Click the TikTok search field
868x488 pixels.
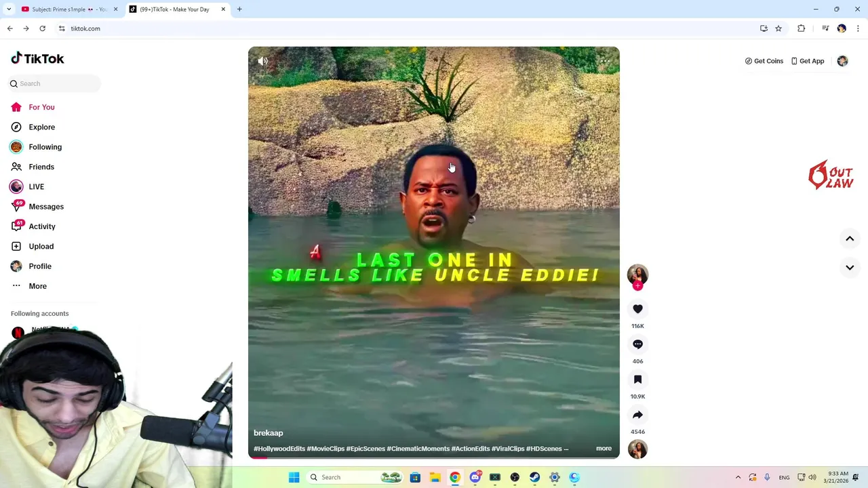point(55,83)
